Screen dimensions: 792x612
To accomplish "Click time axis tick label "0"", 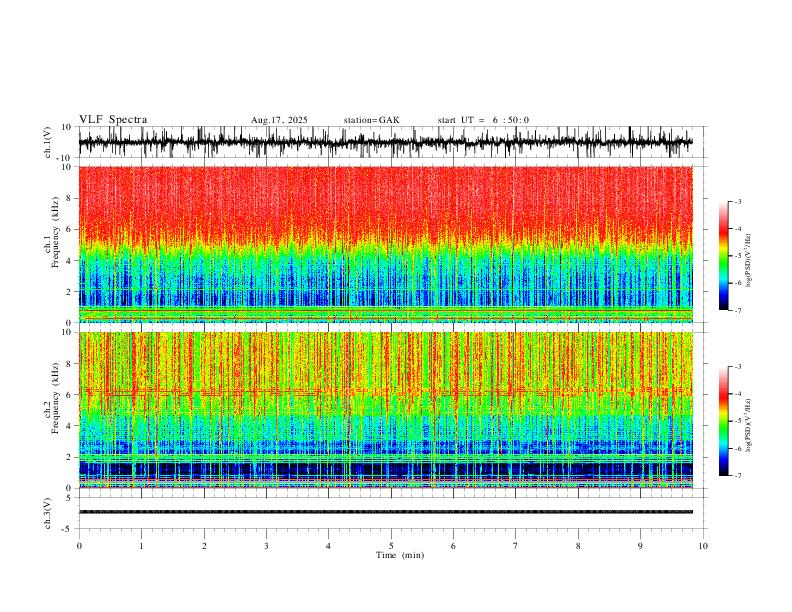I will 79,546.
